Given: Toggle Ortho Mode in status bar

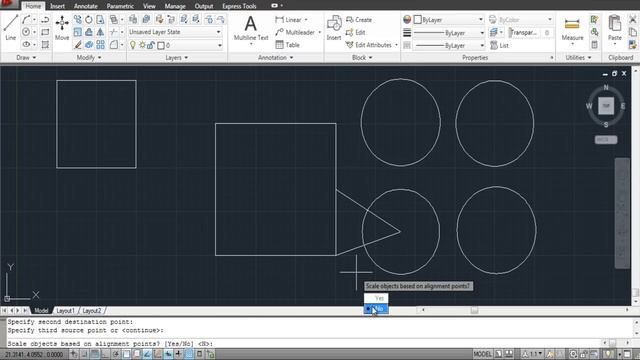Looking at the screenshot, I should [105, 354].
